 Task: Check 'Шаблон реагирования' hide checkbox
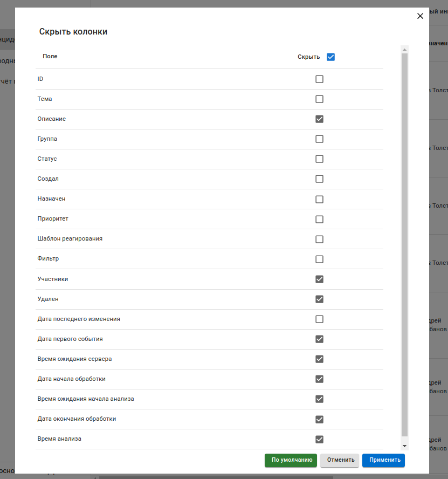tap(319, 239)
